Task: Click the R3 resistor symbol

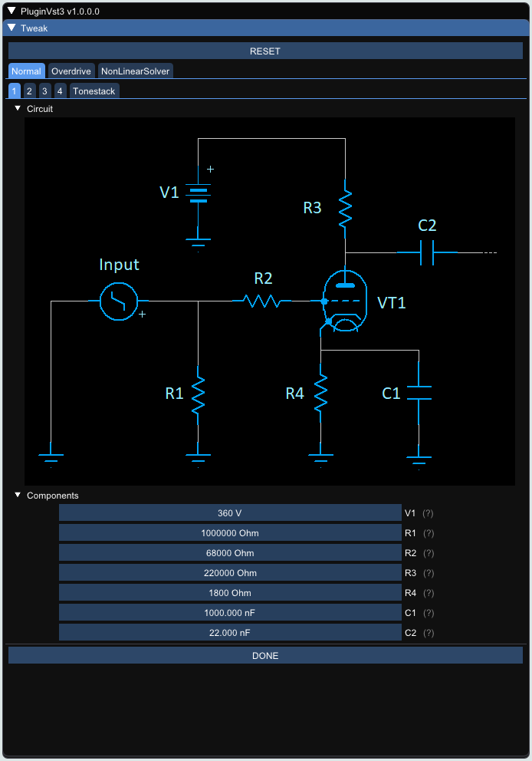Action: coord(345,209)
